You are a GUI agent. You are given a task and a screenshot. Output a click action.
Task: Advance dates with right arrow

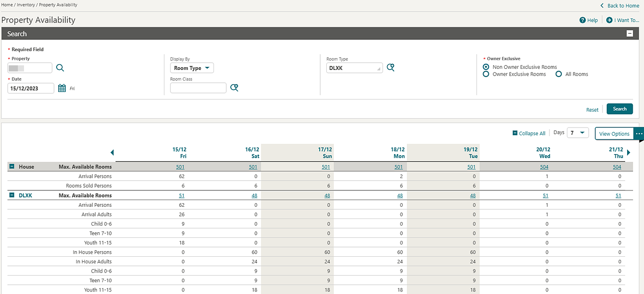(629, 153)
